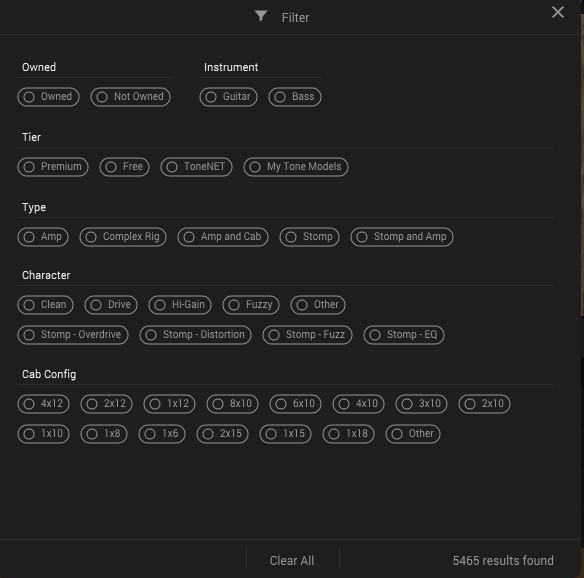Toggle the 3x10 cab filter
The width and height of the screenshot is (584, 578).
pyautogui.click(x=421, y=404)
